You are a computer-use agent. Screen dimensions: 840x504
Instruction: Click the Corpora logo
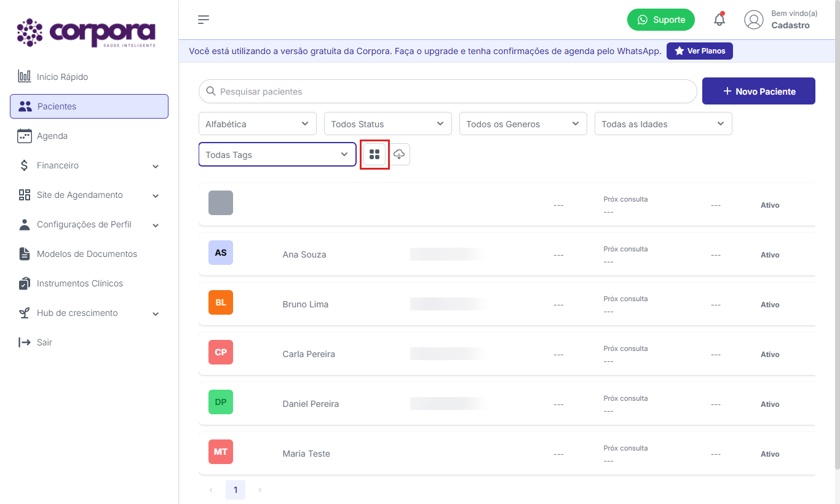(x=86, y=33)
